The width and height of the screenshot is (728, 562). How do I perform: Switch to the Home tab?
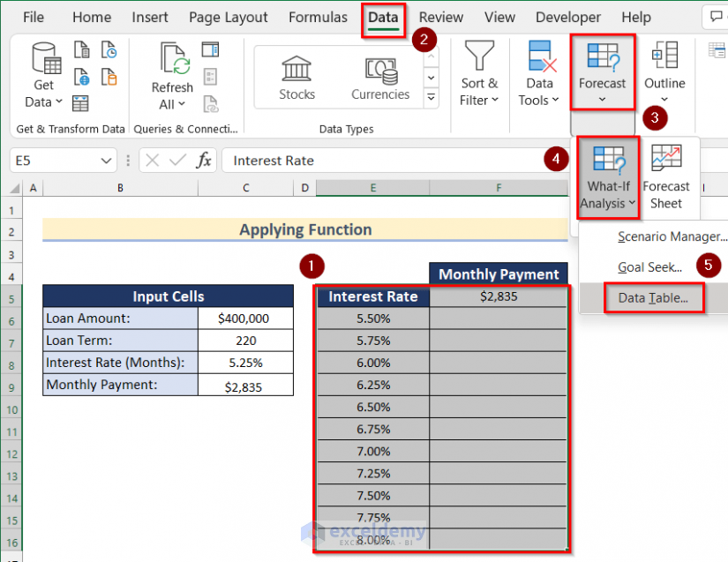(92, 17)
